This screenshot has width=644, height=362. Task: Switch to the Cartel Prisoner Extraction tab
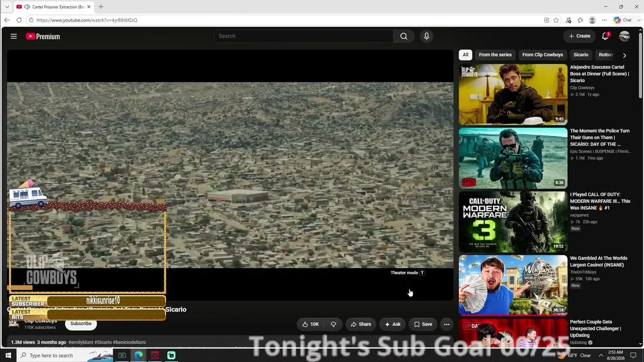tap(54, 7)
